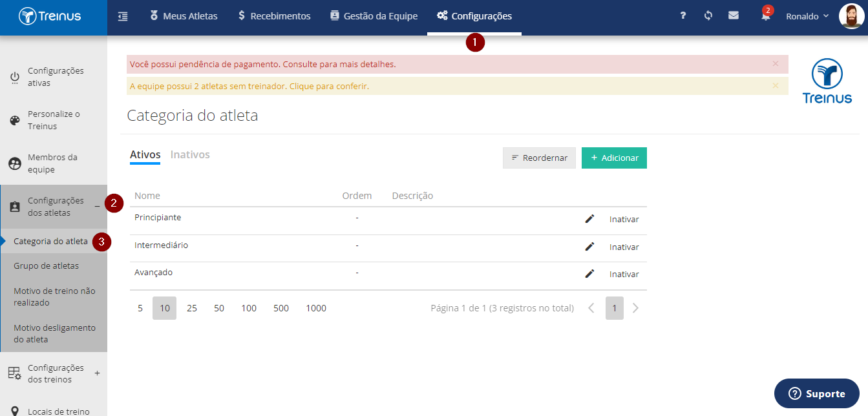Open Gestão da Equipe menu
The width and height of the screenshot is (868, 416).
[374, 16]
